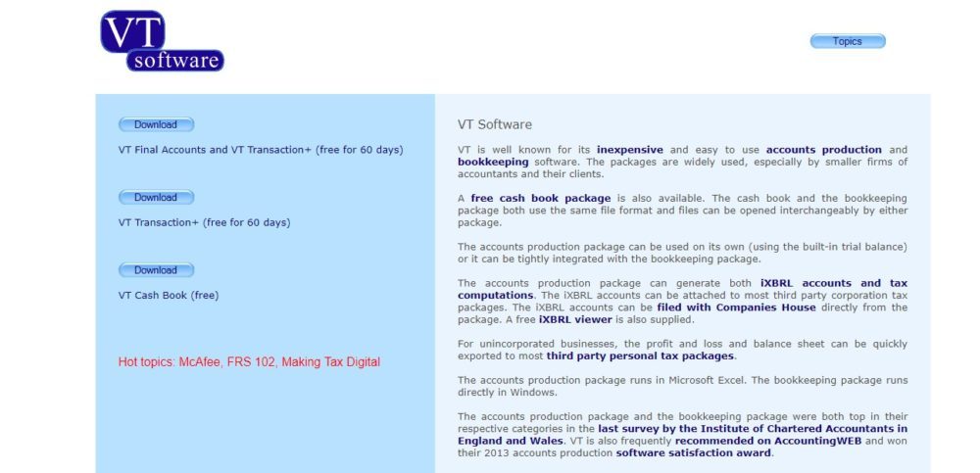The width and height of the screenshot is (980, 473).
Task: Download VT Final Accounts and VT Transaction+
Action: click(156, 124)
